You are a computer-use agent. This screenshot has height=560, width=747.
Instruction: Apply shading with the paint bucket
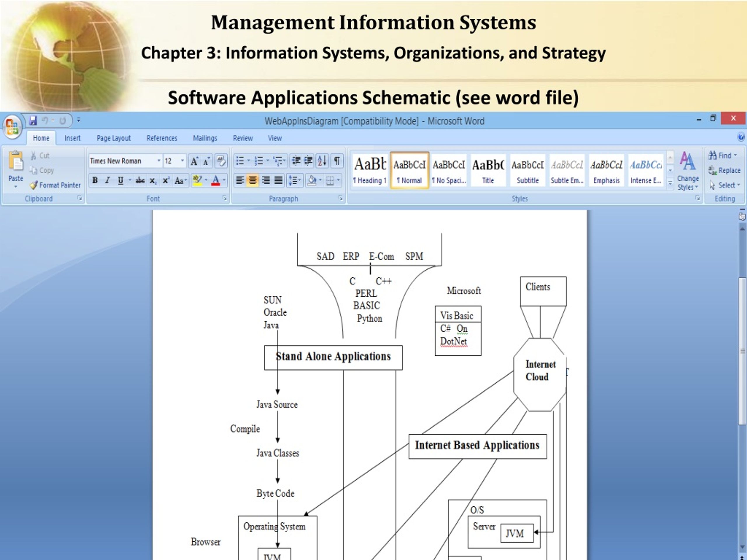click(312, 180)
